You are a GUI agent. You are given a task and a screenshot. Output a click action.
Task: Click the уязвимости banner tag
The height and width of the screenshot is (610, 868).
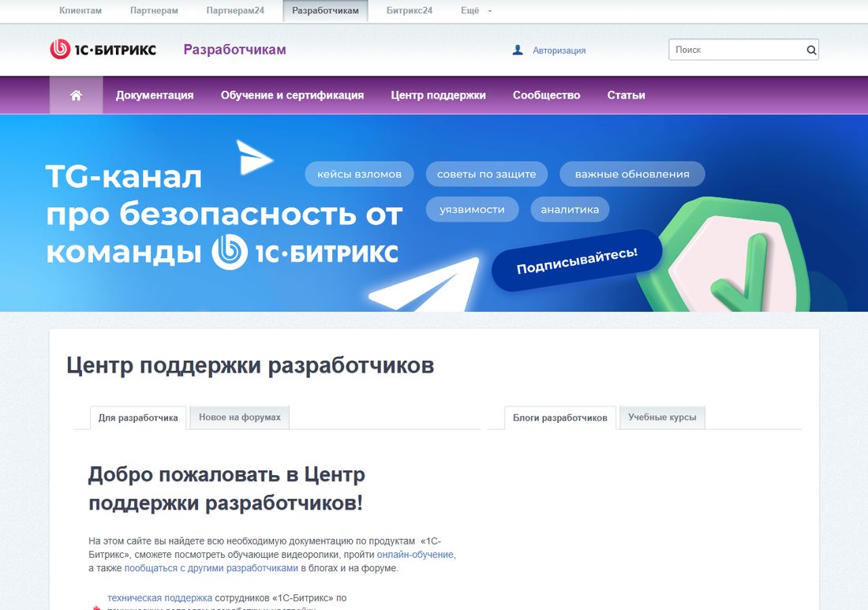point(472,209)
